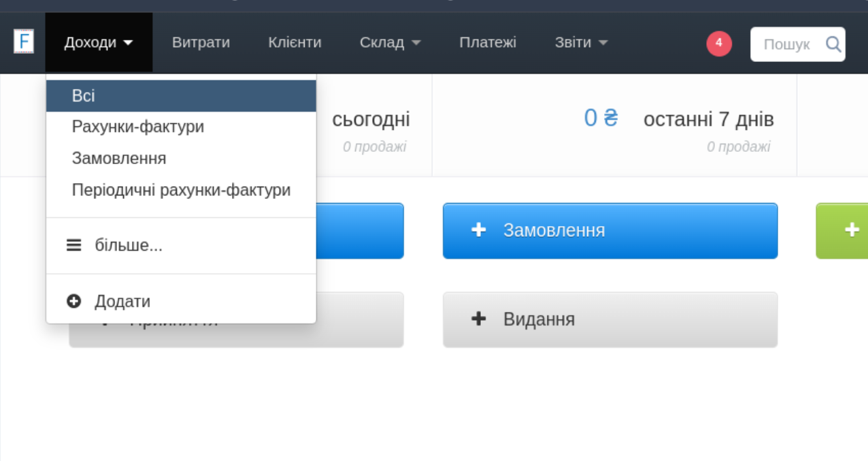Select Всі in the Доходи menu
This screenshot has height=461, width=868.
(x=181, y=96)
